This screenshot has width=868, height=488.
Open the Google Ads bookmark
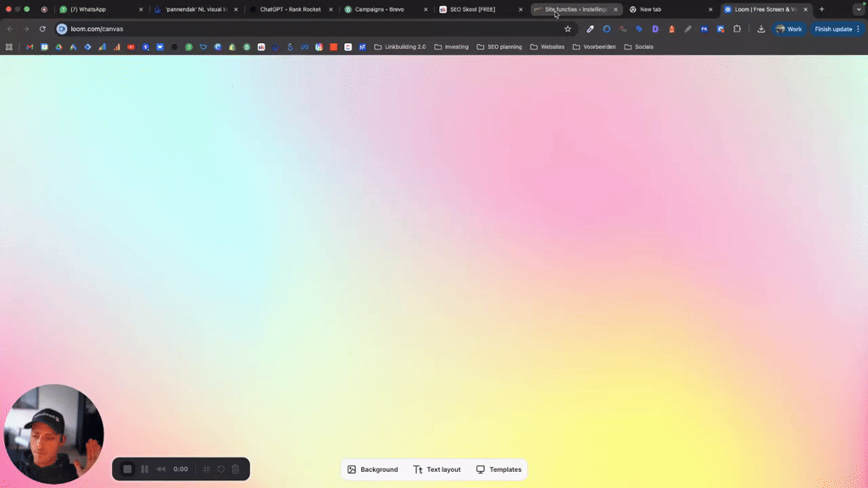[x=73, y=47]
